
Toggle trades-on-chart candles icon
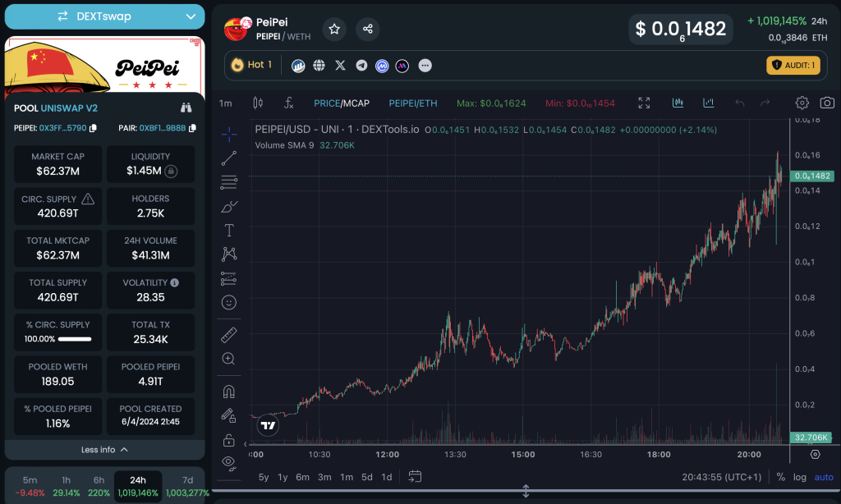678,103
